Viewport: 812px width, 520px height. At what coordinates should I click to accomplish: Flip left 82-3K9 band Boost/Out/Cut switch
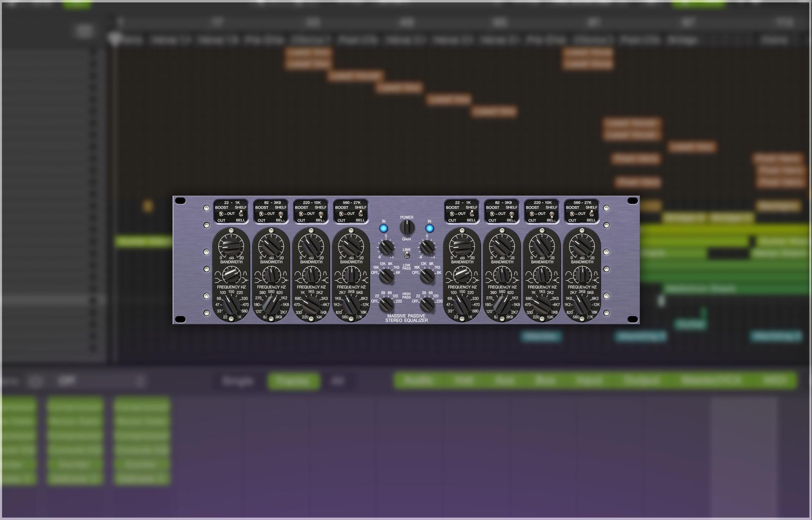click(261, 214)
